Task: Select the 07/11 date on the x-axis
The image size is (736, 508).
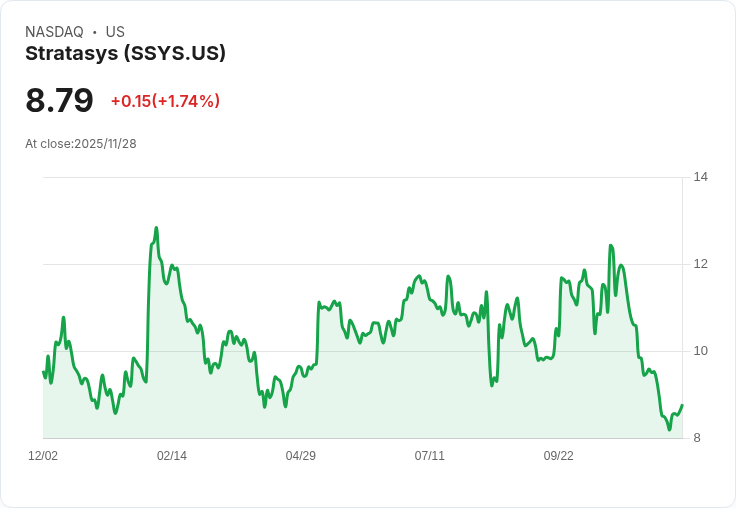Action: point(429,456)
